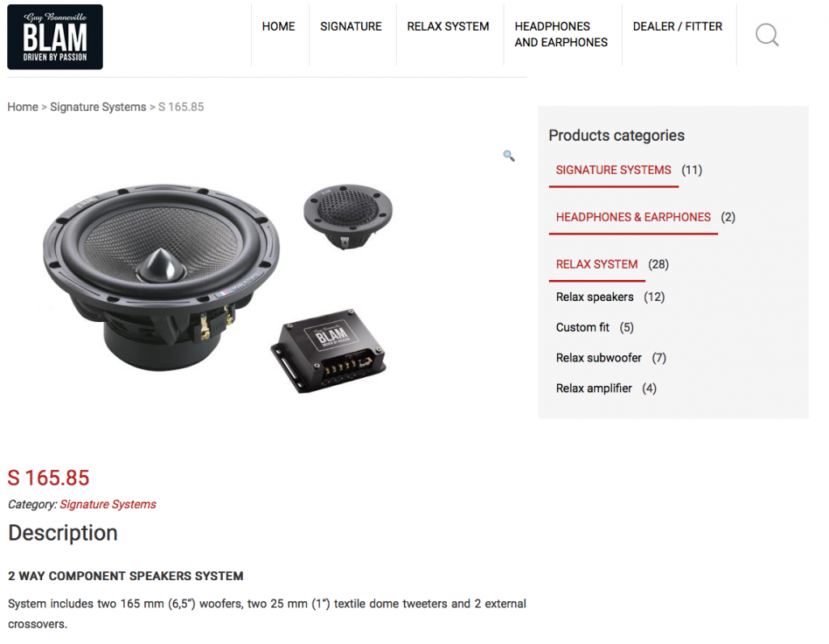The height and width of the screenshot is (644, 829).
Task: Open the DEALER / FITTER menu item
Action: coord(678,27)
